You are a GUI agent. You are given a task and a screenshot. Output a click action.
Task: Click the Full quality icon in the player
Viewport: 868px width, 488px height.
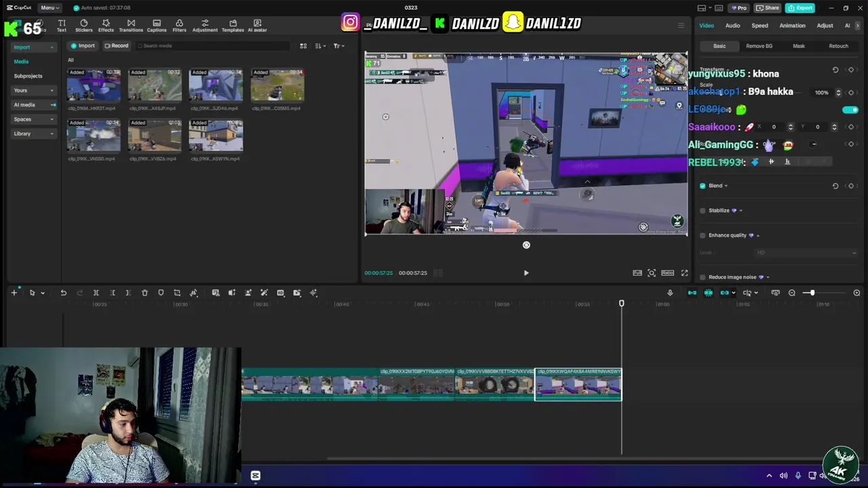(637, 273)
